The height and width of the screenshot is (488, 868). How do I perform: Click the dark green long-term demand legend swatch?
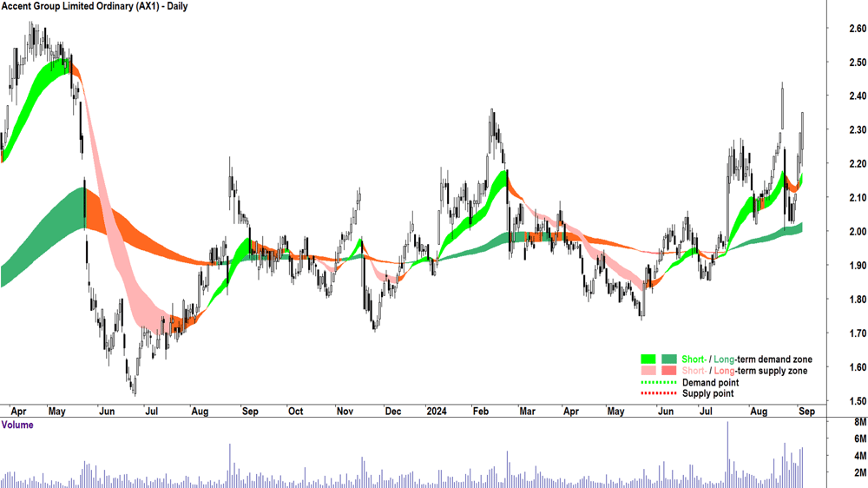[668, 359]
